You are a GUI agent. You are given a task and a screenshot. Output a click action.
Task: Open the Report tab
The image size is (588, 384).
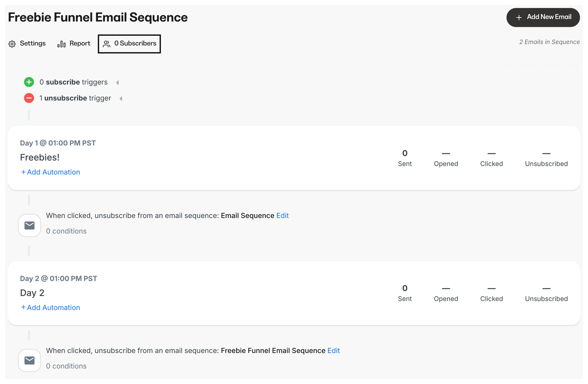(80, 43)
